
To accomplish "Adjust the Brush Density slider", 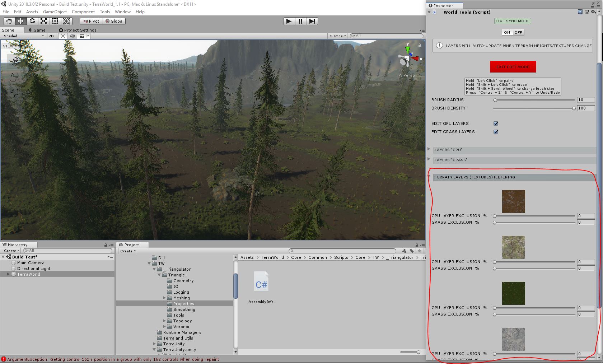I will (534, 108).
